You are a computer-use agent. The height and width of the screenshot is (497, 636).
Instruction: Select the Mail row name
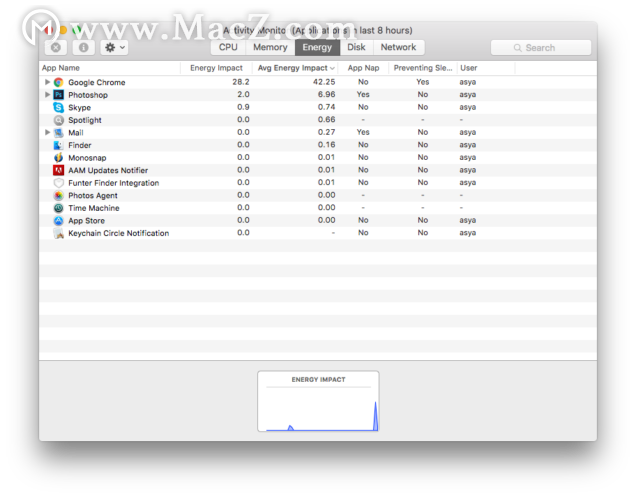pos(76,133)
